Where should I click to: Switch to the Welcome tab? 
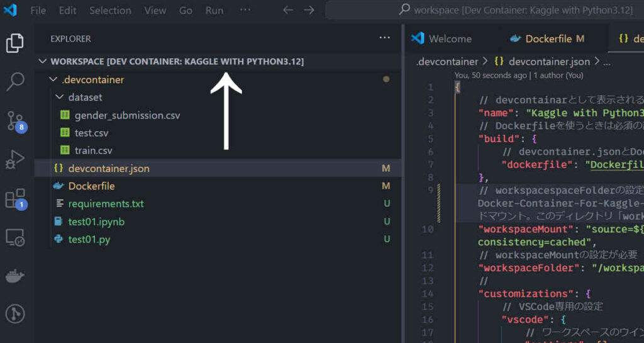pos(450,38)
